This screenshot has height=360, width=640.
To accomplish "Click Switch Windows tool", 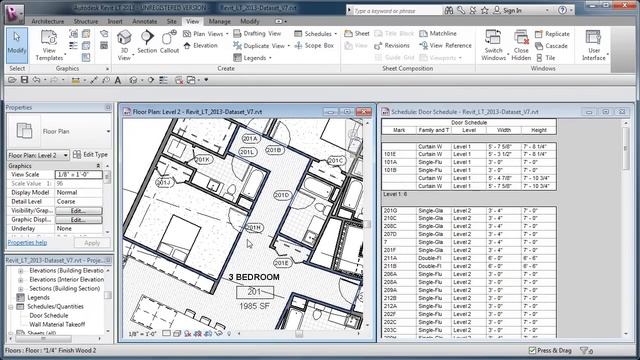I will pos(493,46).
